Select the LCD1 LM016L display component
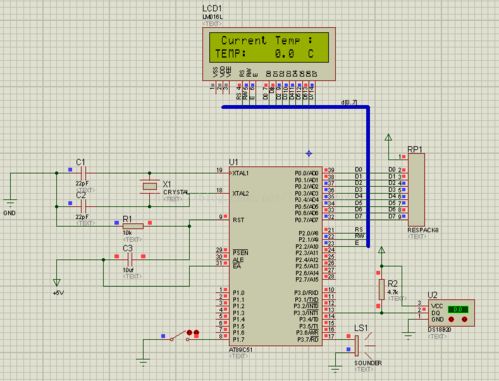 coord(269,54)
